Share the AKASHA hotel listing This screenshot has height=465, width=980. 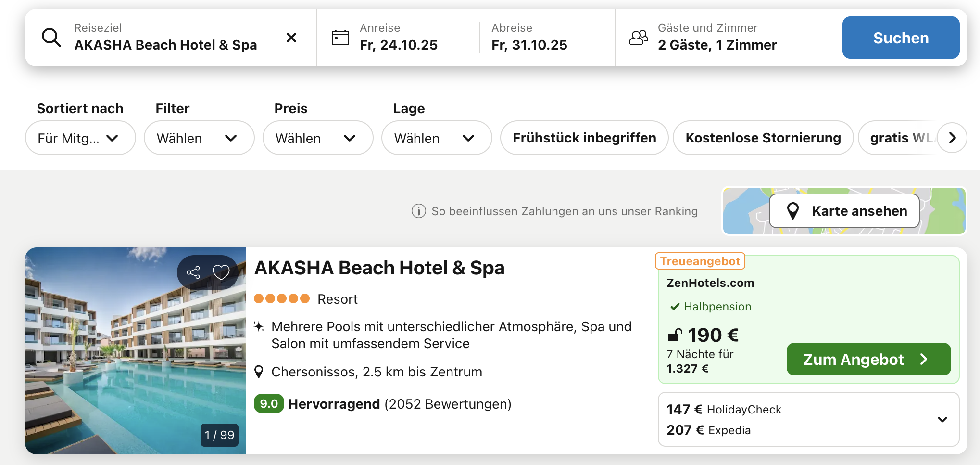[x=193, y=272]
